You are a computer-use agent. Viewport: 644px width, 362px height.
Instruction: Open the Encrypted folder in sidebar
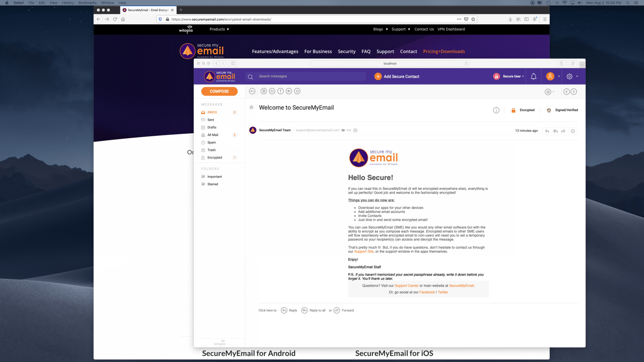tap(215, 158)
